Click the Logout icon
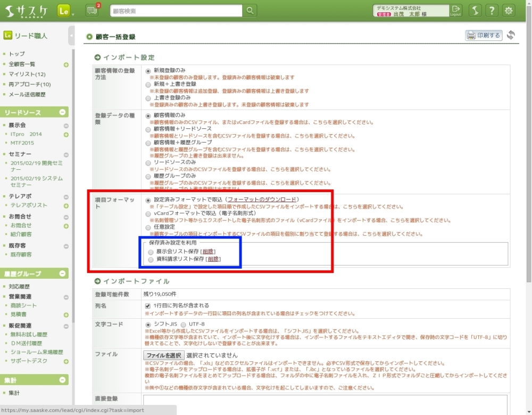 tap(455, 11)
